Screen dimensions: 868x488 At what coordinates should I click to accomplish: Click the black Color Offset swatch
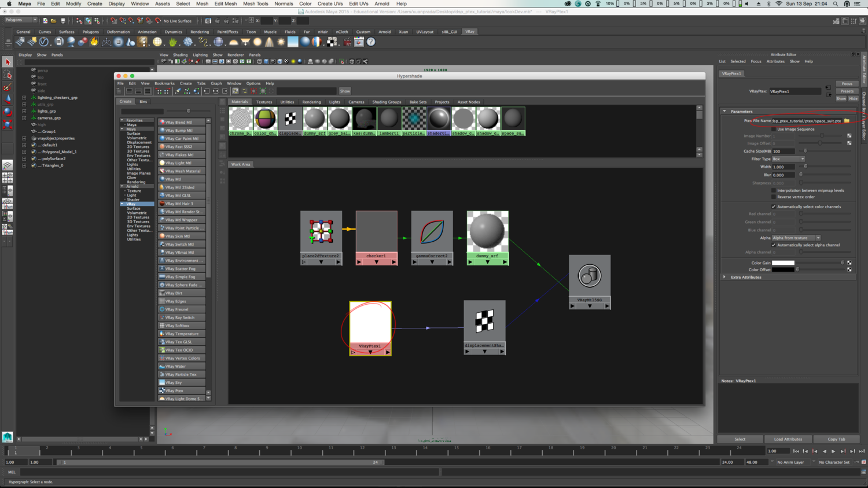[x=783, y=269]
